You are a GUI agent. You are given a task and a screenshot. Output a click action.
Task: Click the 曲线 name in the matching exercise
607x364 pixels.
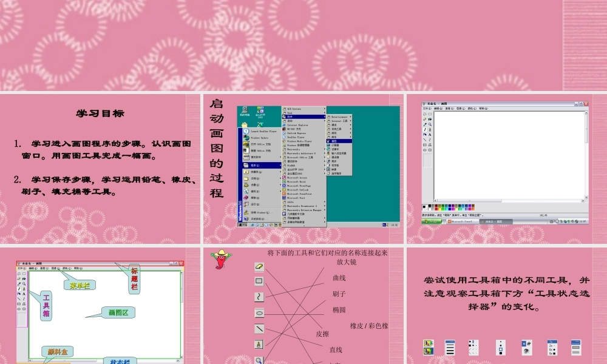pyautogui.click(x=339, y=278)
